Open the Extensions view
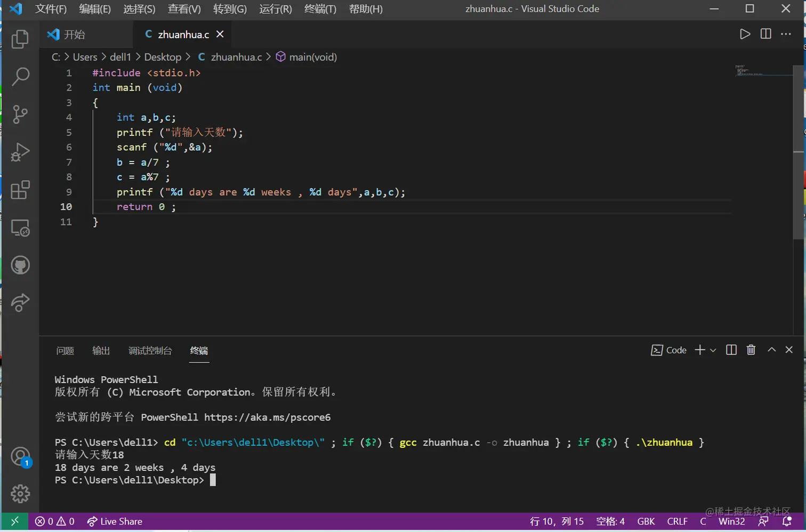806x532 pixels. pos(20,190)
